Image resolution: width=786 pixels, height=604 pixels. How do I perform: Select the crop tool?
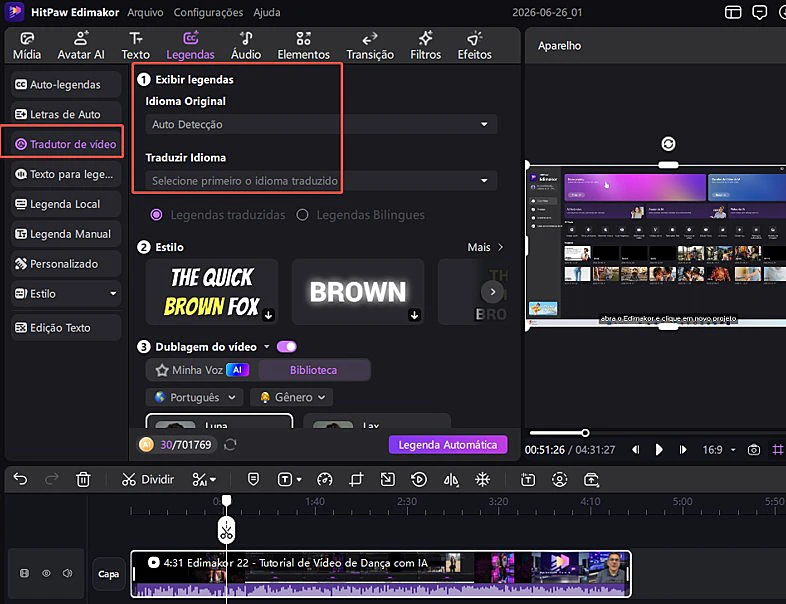pyautogui.click(x=356, y=480)
